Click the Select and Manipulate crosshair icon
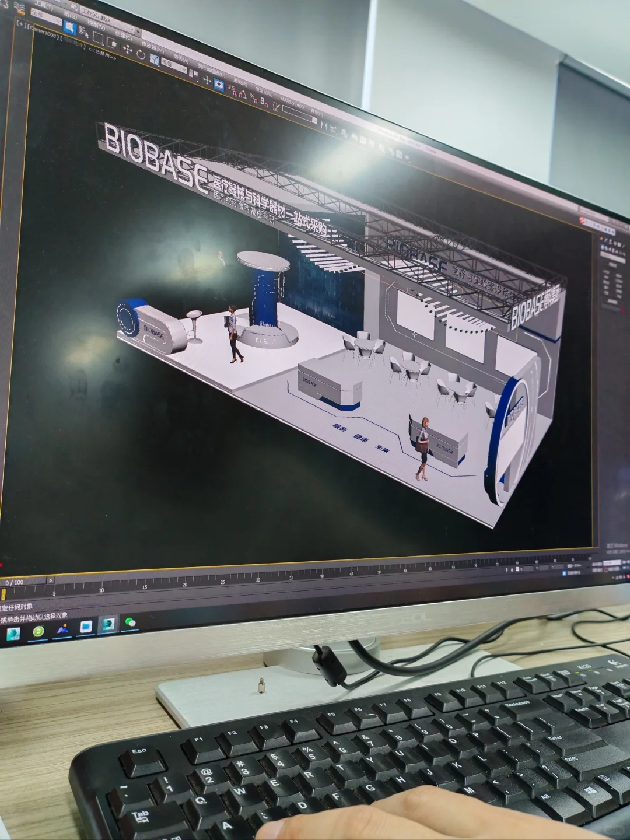Screen dimensions: 630x840 click(x=206, y=80)
